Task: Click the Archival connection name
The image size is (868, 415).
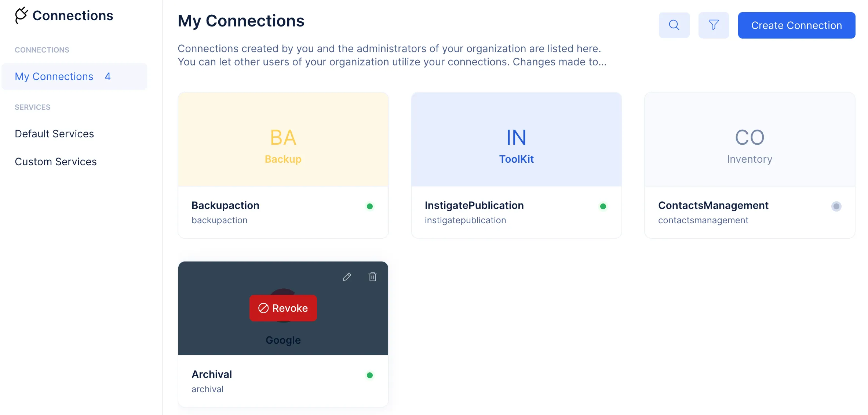Action: [x=212, y=374]
